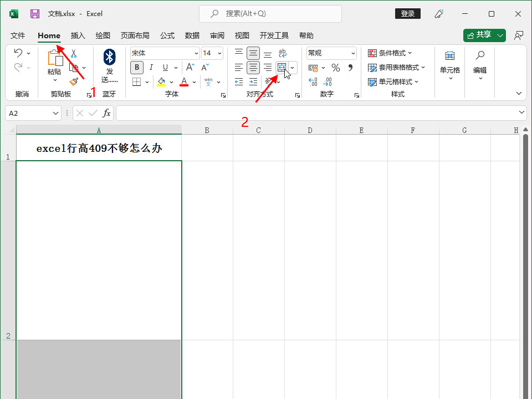This screenshot has height=399, width=532.
Task: Click the Merge and Center icon
Action: point(282,68)
